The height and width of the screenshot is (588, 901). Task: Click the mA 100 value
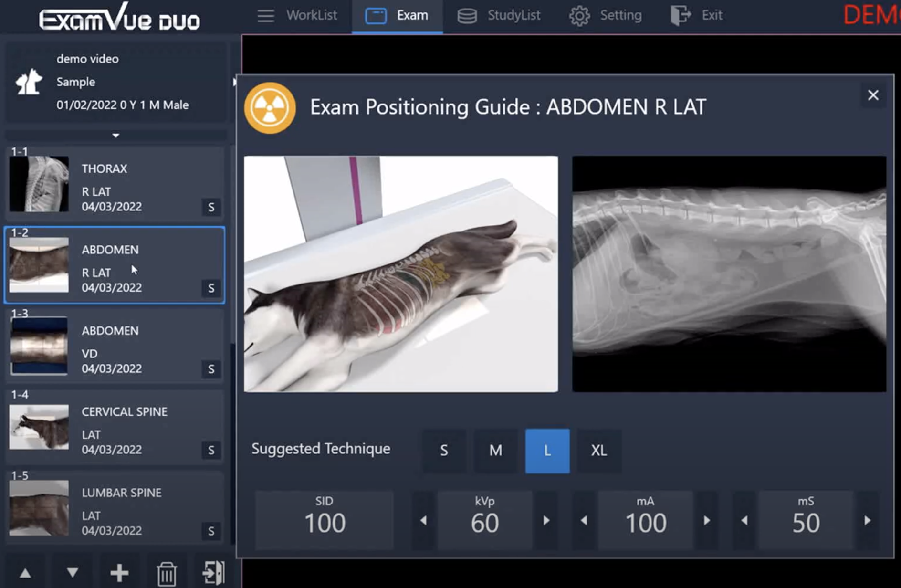[645, 520]
